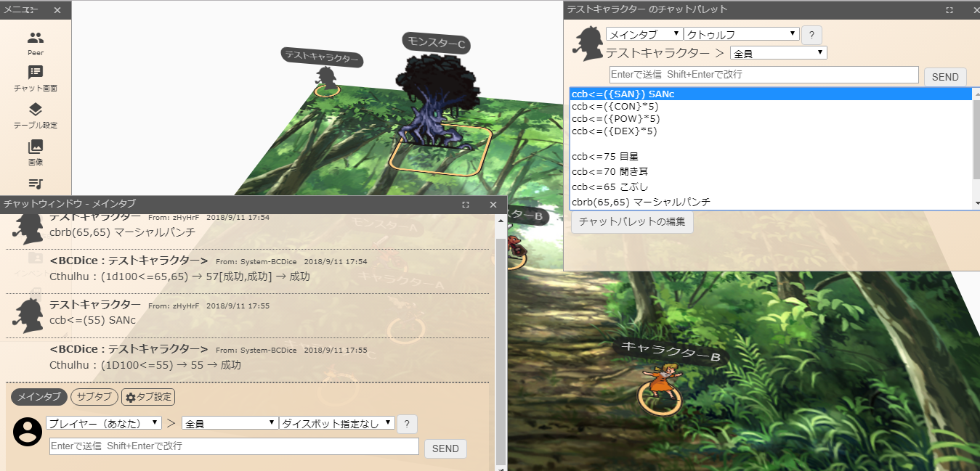Viewport: 980px width, 471px height.
Task: Open the 画像 image icon
Action: click(36, 147)
